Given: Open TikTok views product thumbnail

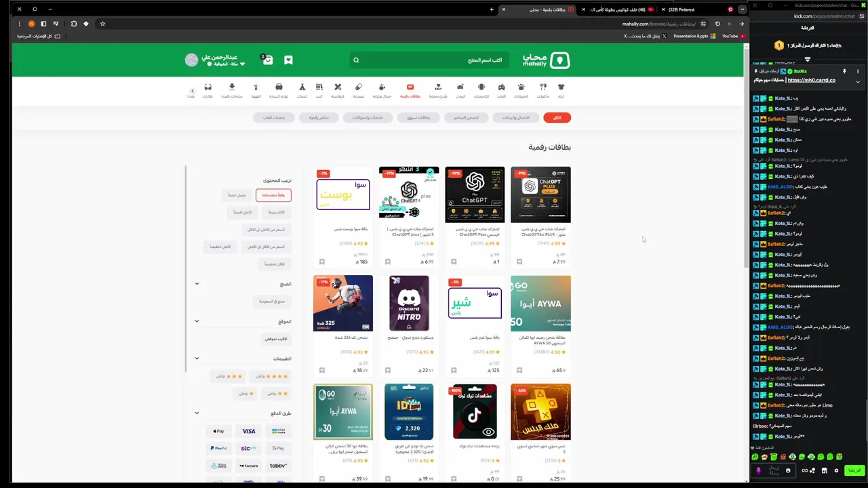Looking at the screenshot, I should click(475, 412).
